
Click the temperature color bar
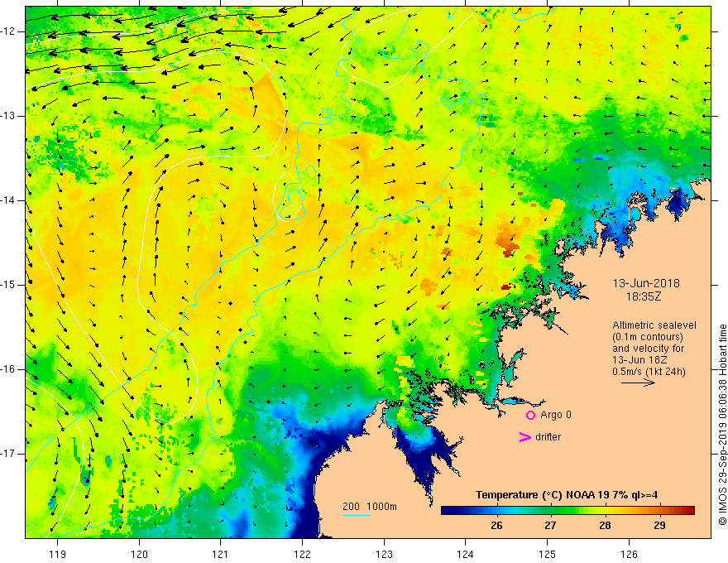(x=568, y=511)
